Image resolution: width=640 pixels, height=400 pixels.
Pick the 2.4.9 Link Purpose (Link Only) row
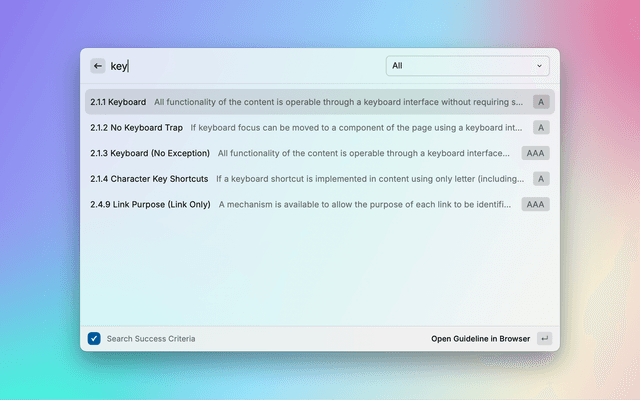pos(150,204)
